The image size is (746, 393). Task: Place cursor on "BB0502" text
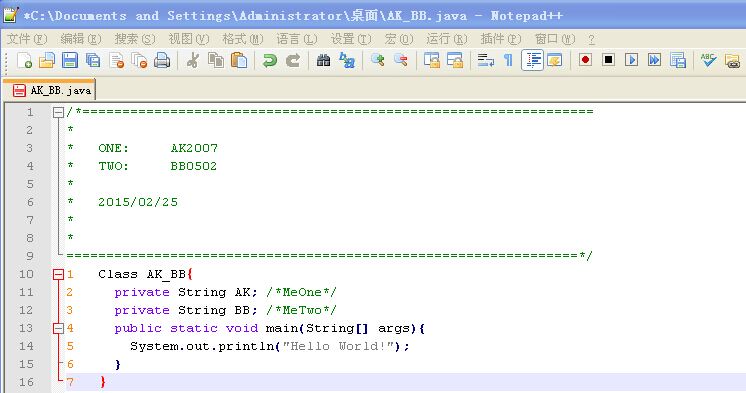[x=194, y=166]
